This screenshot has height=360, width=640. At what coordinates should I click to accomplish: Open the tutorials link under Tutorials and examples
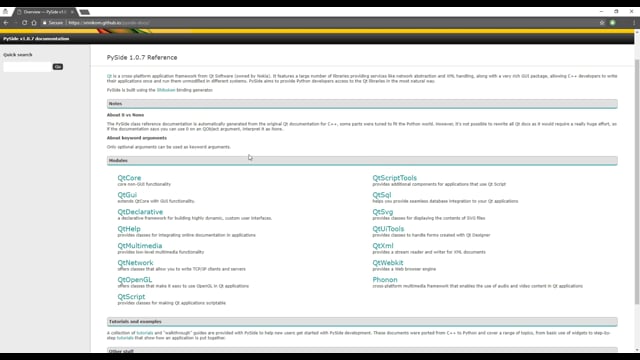click(x=144, y=333)
